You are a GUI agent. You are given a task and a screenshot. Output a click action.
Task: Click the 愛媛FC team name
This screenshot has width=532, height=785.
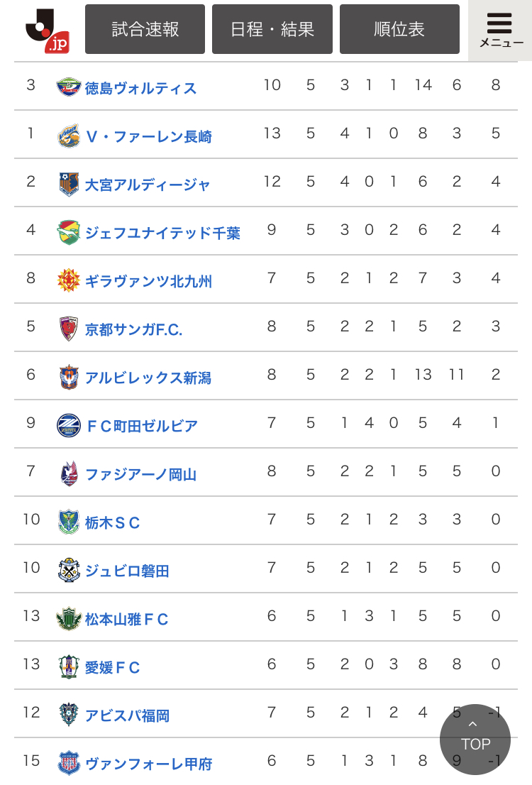(x=113, y=667)
